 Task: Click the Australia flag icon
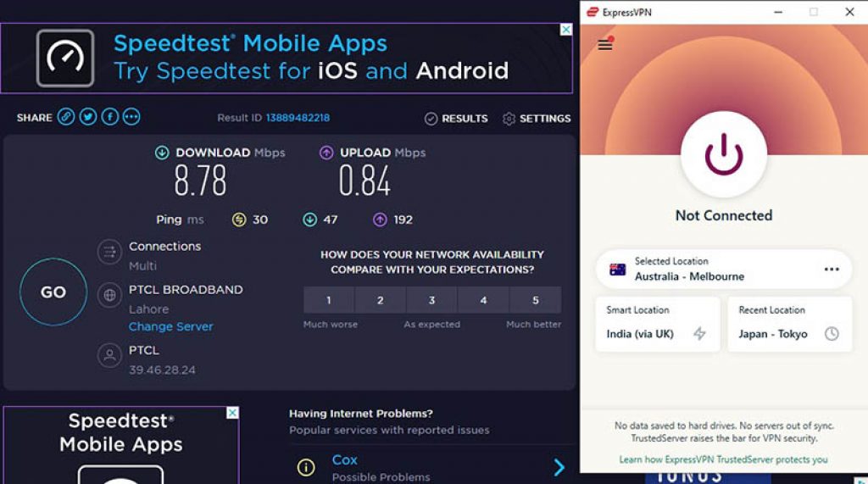[617, 270]
